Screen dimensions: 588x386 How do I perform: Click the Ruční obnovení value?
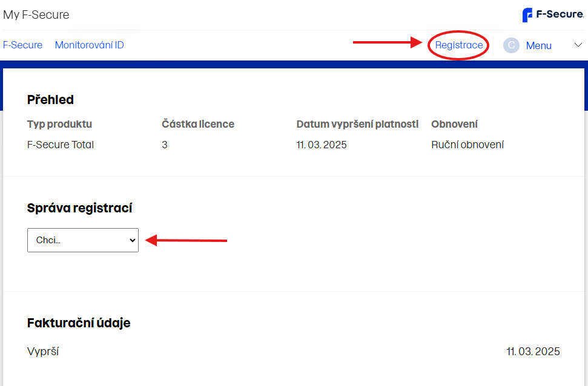467,145
